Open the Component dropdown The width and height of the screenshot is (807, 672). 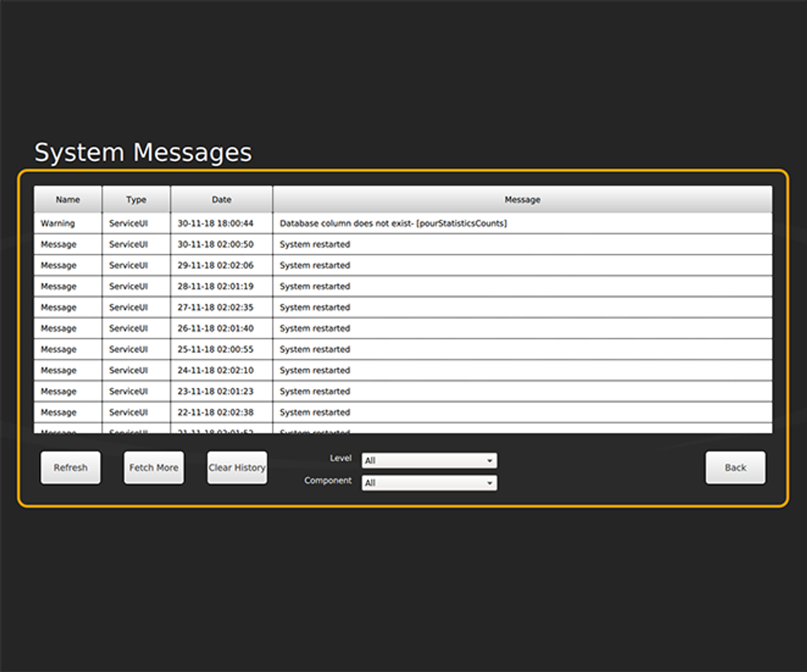click(429, 483)
